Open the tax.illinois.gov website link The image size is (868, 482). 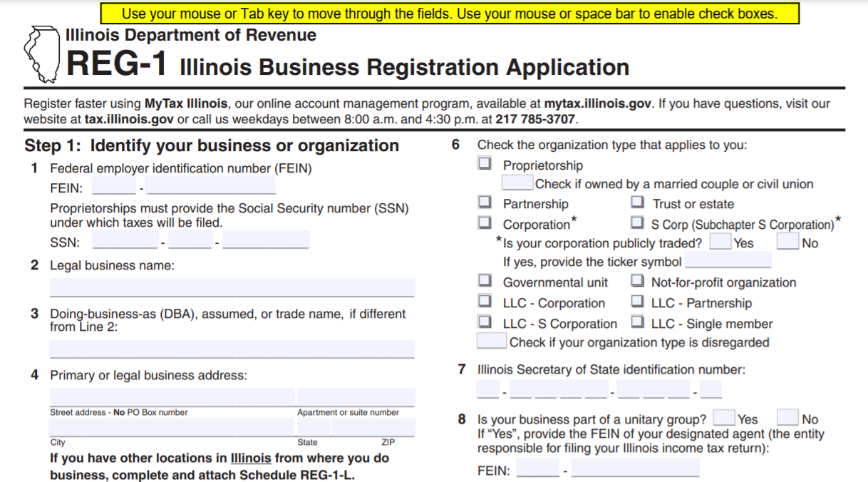pos(129,119)
